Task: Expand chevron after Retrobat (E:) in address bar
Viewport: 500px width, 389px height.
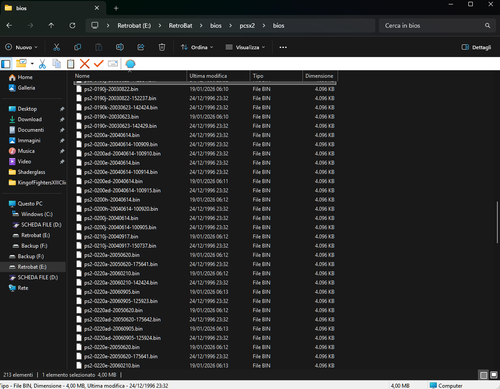Action: click(x=160, y=26)
